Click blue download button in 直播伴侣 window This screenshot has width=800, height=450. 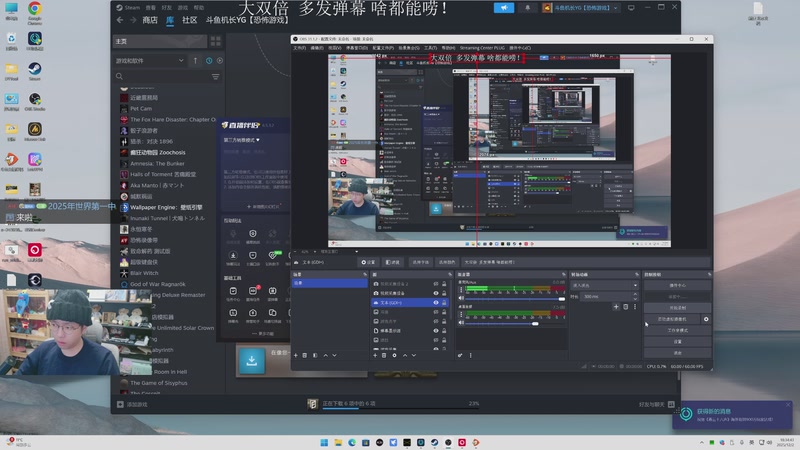pos(252,361)
